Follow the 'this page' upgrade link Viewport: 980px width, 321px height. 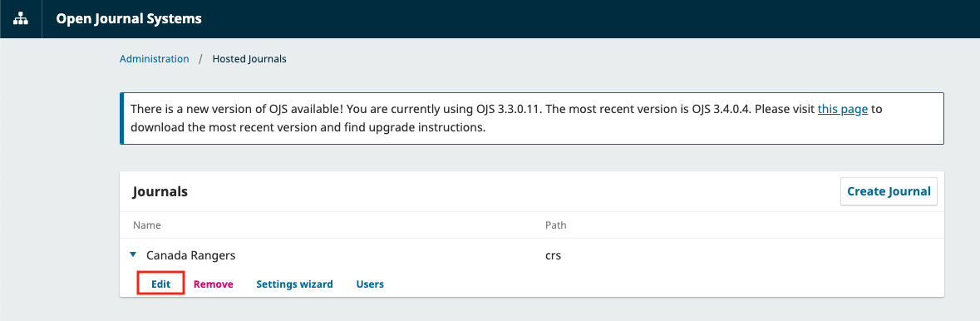843,109
